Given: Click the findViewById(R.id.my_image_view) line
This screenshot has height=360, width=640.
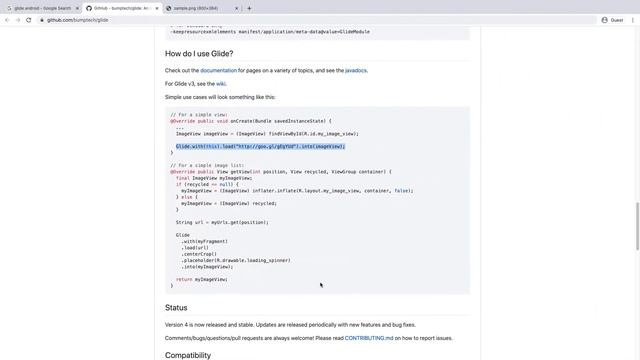Looking at the screenshot, I should click(267, 134).
